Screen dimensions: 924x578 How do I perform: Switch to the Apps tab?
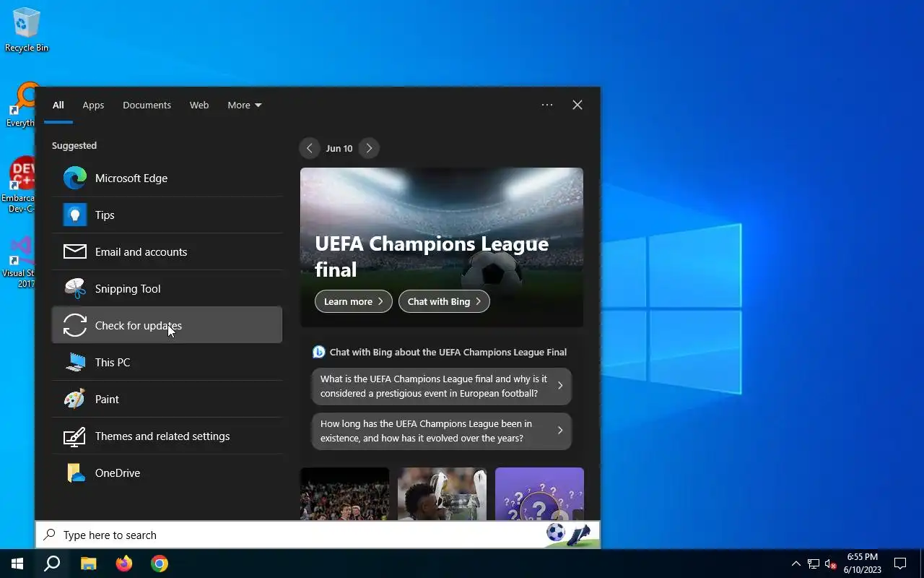tap(93, 105)
